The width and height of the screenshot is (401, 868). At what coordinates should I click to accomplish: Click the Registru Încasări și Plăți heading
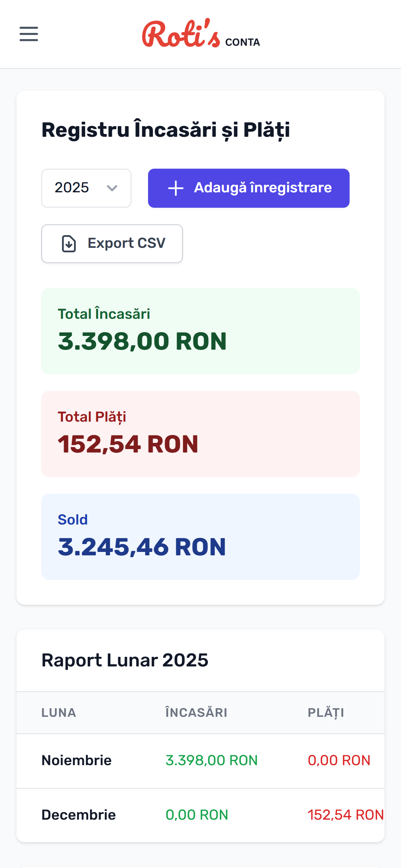(165, 130)
